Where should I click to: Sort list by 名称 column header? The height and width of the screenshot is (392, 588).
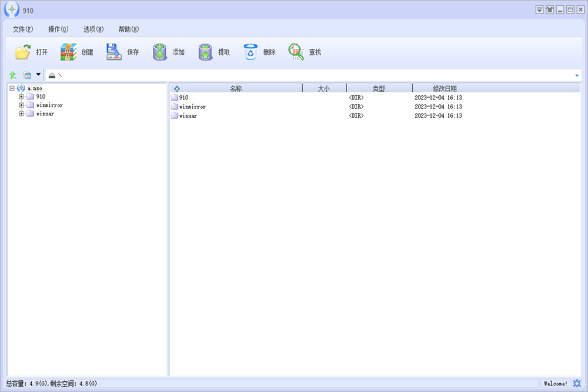236,88
